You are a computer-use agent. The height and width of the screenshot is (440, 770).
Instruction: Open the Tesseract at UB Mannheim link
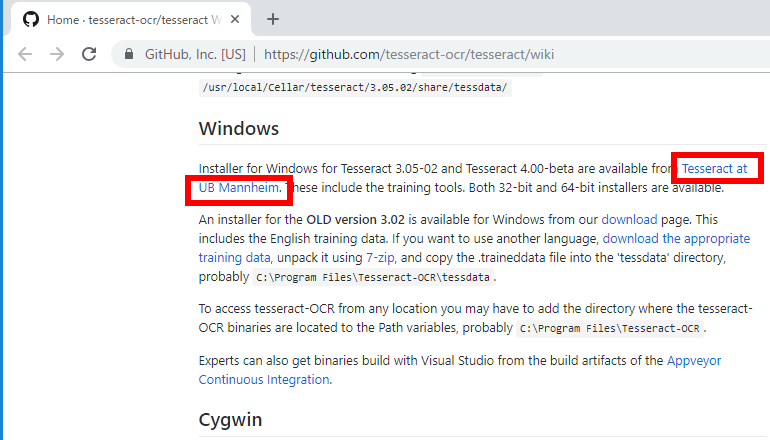[715, 168]
